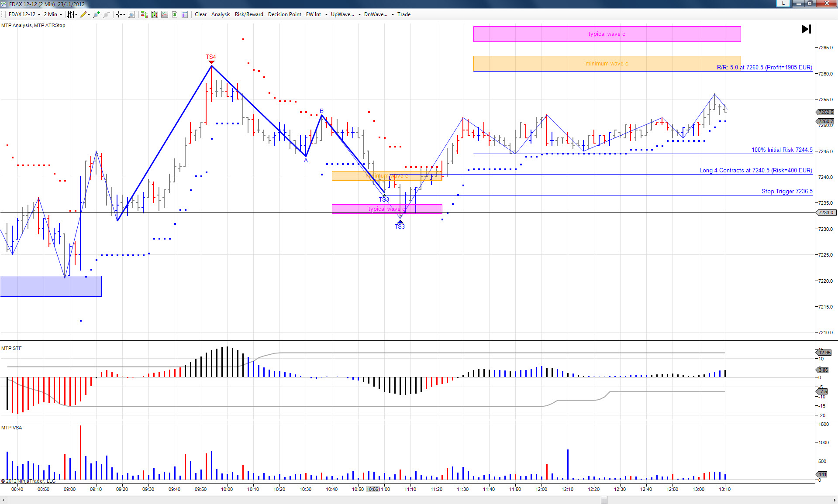Click the NinjaTrader window icon in title bar

coord(4,4)
